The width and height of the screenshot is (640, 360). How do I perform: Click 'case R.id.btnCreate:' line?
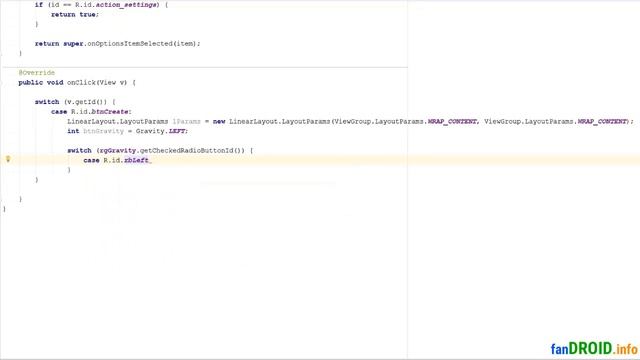tap(91, 111)
